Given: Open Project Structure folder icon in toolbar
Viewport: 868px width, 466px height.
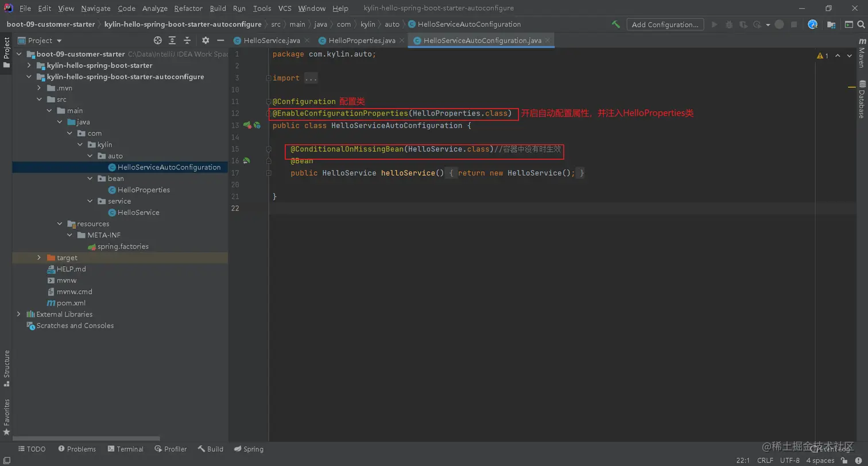Looking at the screenshot, I should 831,24.
